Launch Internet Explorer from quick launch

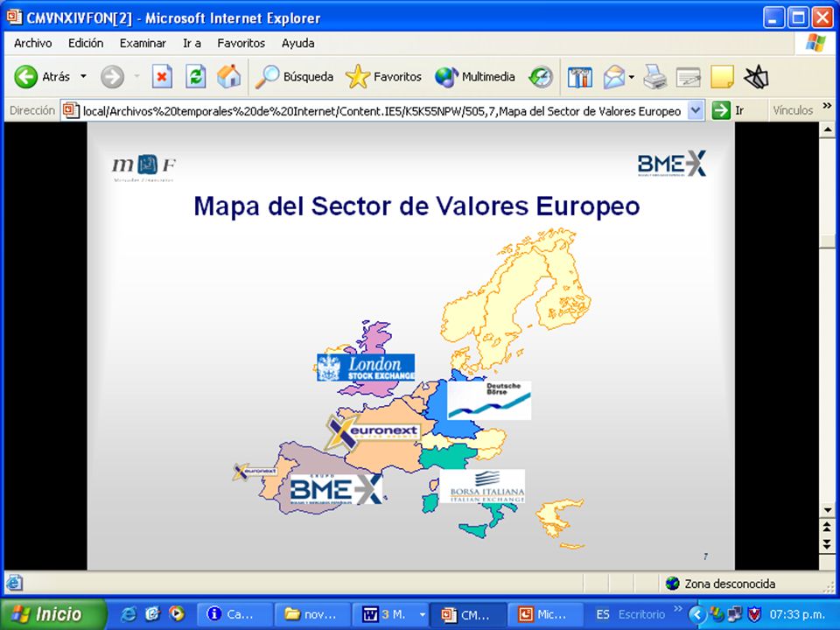click(128, 614)
